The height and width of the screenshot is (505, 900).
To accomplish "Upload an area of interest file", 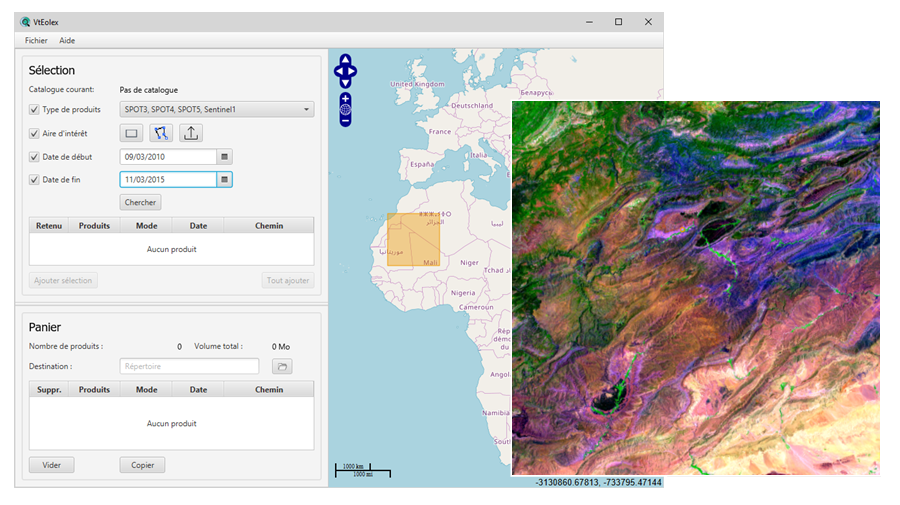I will point(191,133).
